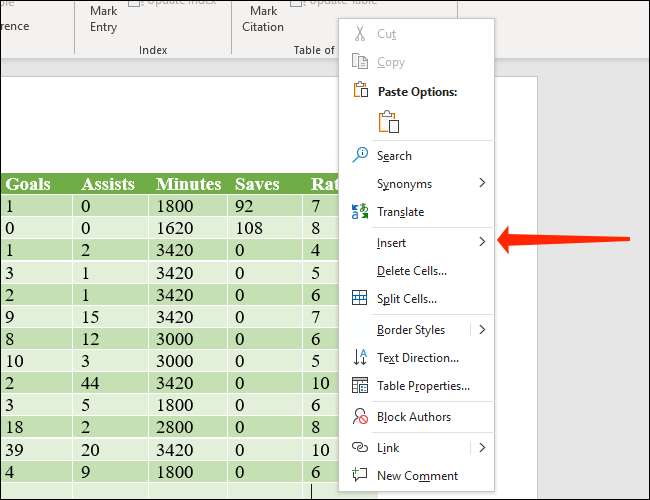
Task: Select the Insert menu entry
Action: 391,242
